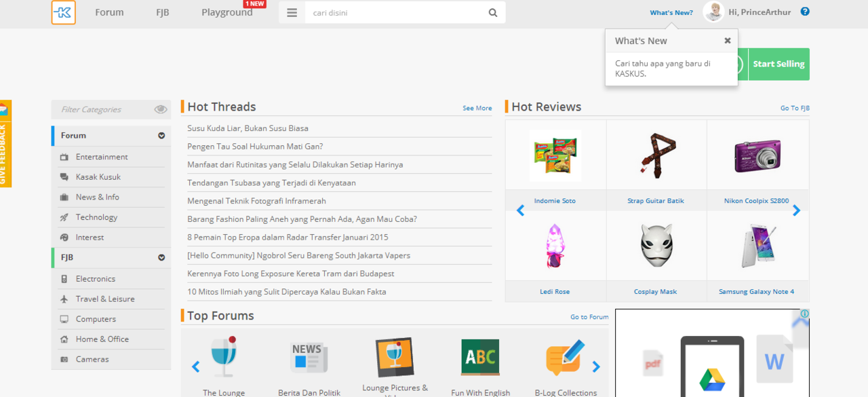Click See More for Hot Threads
The height and width of the screenshot is (397, 868).
(x=477, y=108)
